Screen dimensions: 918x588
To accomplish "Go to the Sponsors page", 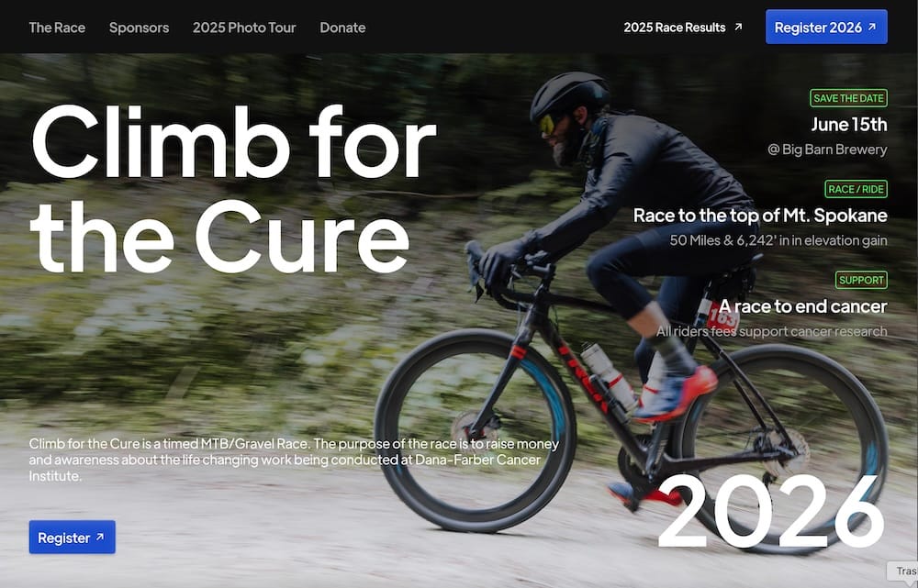I will pos(139,28).
